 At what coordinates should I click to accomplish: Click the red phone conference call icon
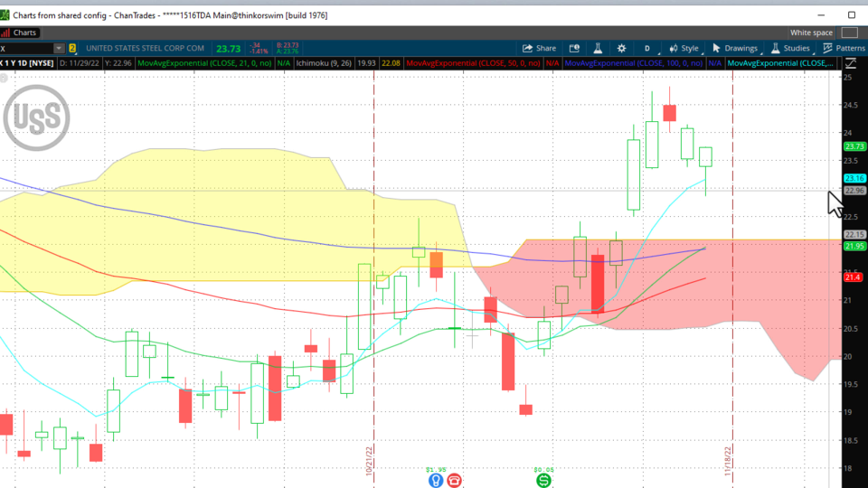pyautogui.click(x=454, y=480)
